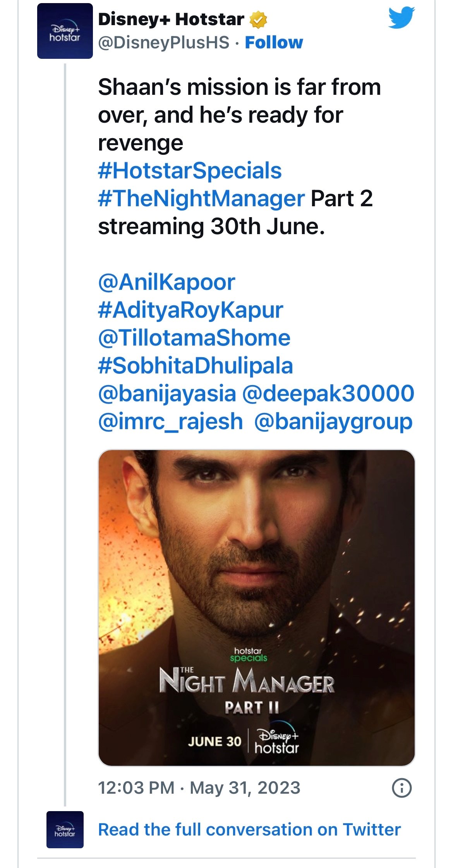The image size is (453, 868).
Task: Open the #HotstarSpecials hashtag
Action: click(x=190, y=171)
